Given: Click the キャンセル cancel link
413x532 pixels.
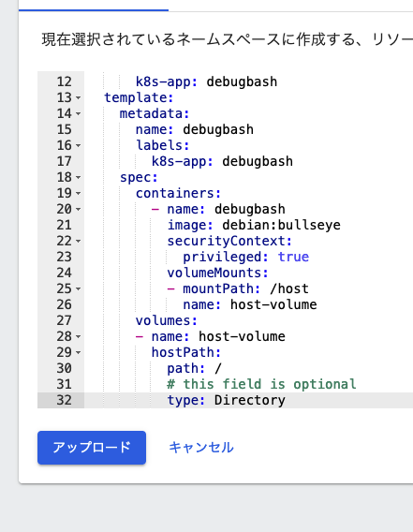Looking at the screenshot, I should pos(201,448).
